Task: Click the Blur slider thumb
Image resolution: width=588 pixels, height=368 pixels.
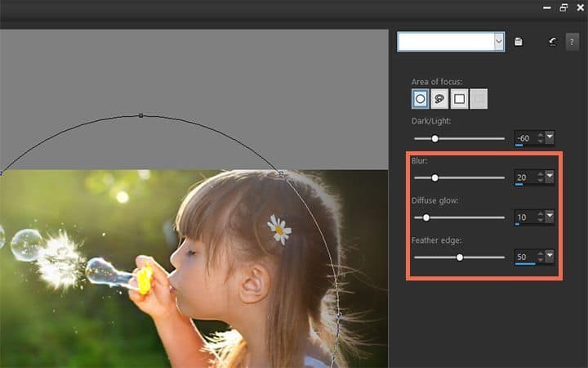Action: tap(434, 177)
